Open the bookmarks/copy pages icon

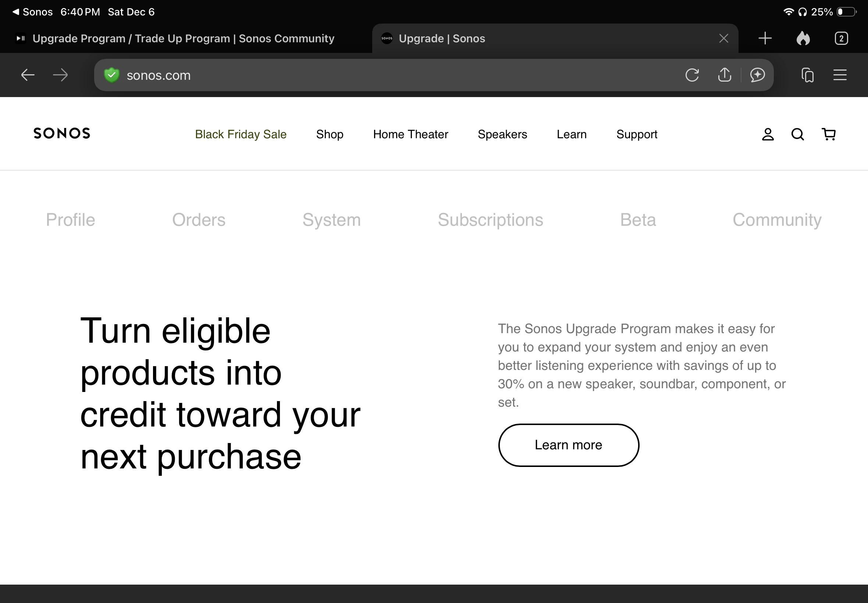807,75
